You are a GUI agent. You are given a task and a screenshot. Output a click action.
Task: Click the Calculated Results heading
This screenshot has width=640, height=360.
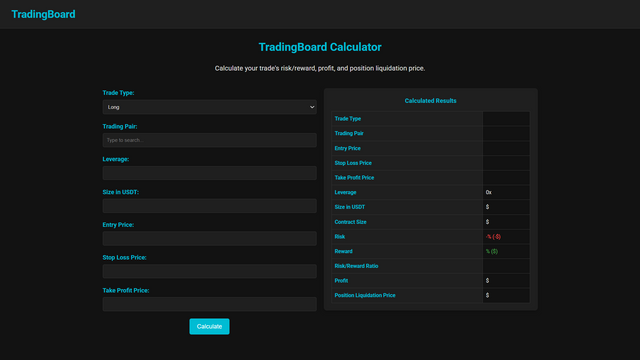pyautogui.click(x=430, y=101)
